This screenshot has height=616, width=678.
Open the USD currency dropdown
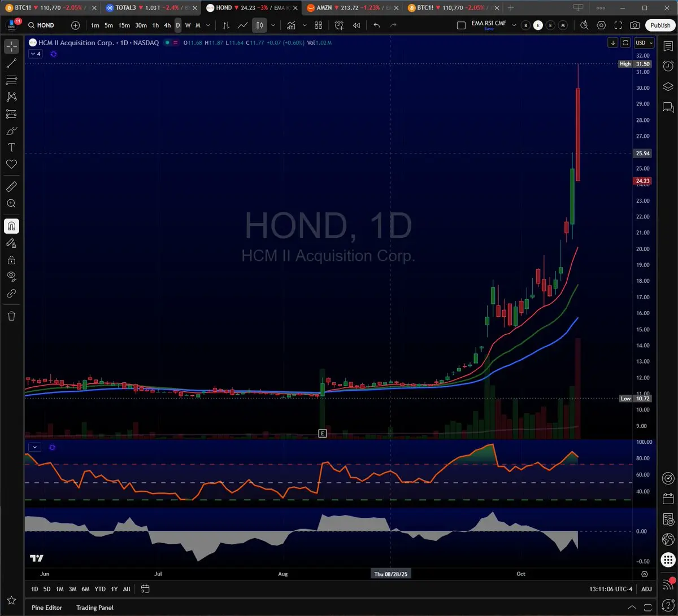tap(644, 43)
